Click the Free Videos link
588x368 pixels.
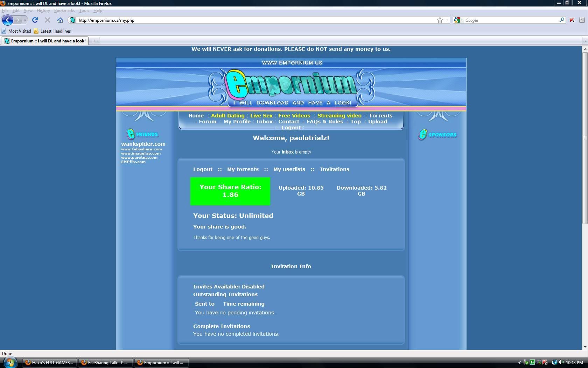pyautogui.click(x=294, y=116)
